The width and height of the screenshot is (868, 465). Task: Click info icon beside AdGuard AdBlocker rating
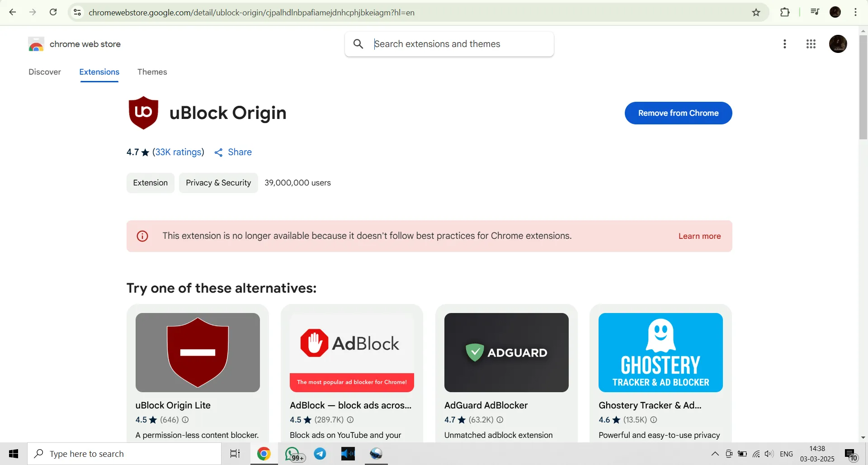(x=500, y=420)
